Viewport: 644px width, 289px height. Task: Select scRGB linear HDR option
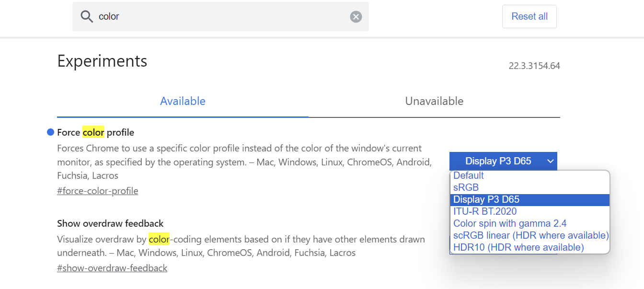tap(530, 235)
